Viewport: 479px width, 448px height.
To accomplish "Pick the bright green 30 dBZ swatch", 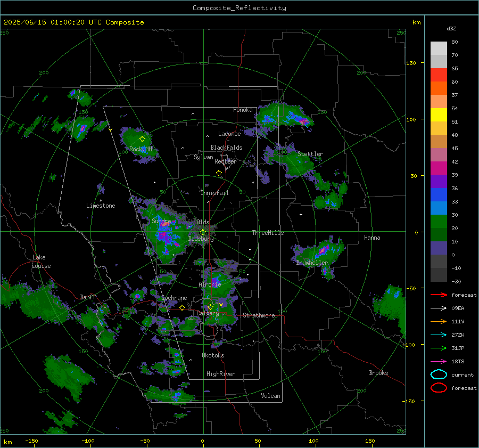I will click(x=439, y=221).
